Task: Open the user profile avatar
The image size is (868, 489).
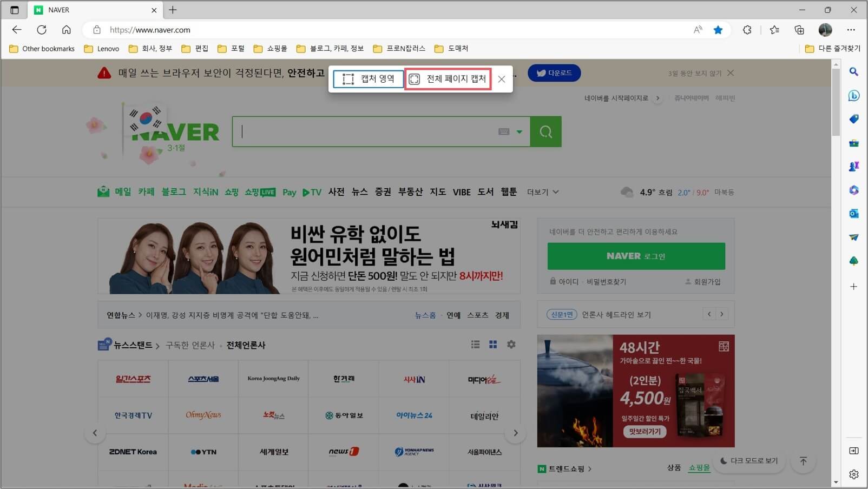Action: (x=825, y=30)
